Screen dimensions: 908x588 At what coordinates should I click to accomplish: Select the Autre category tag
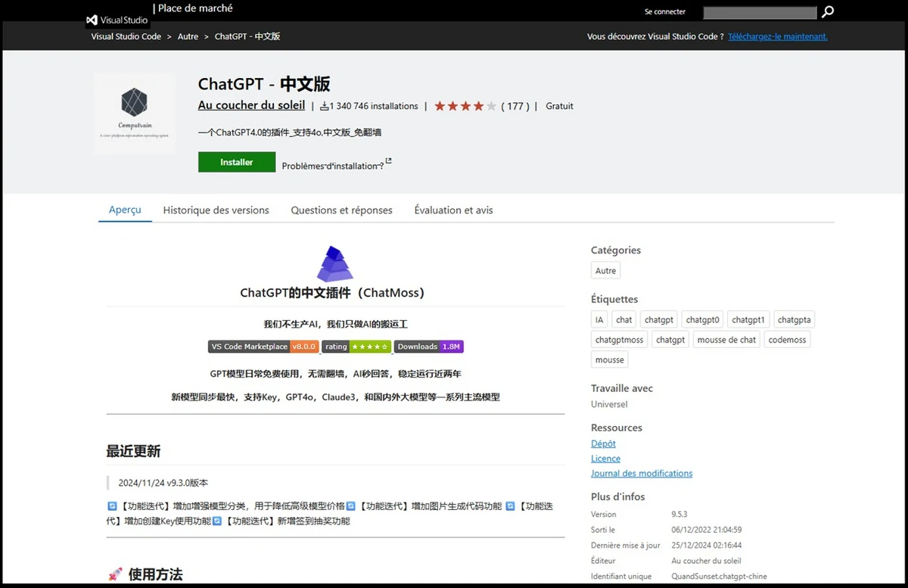coord(605,271)
